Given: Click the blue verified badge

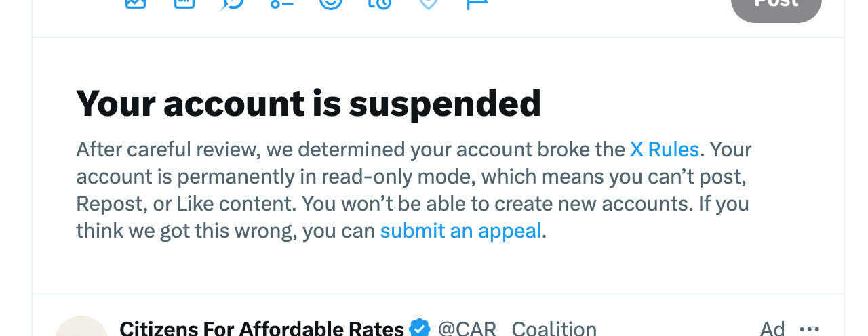Looking at the screenshot, I should (x=420, y=329).
